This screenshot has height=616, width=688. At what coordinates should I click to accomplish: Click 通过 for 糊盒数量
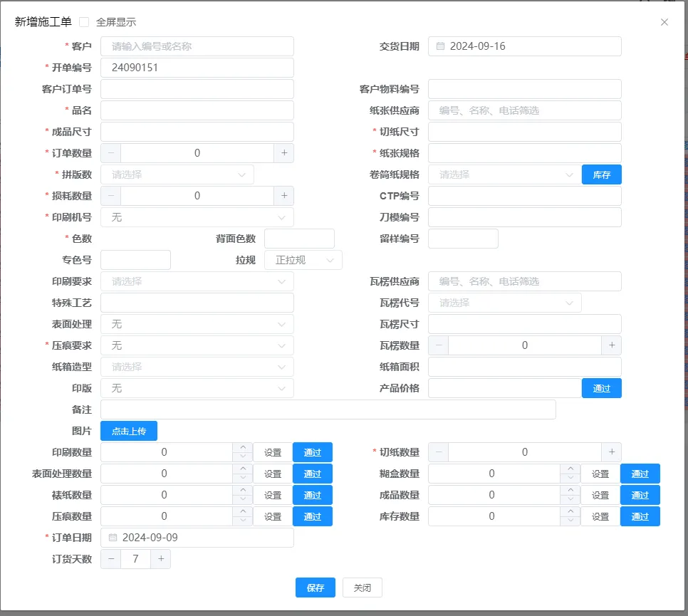[x=640, y=474]
